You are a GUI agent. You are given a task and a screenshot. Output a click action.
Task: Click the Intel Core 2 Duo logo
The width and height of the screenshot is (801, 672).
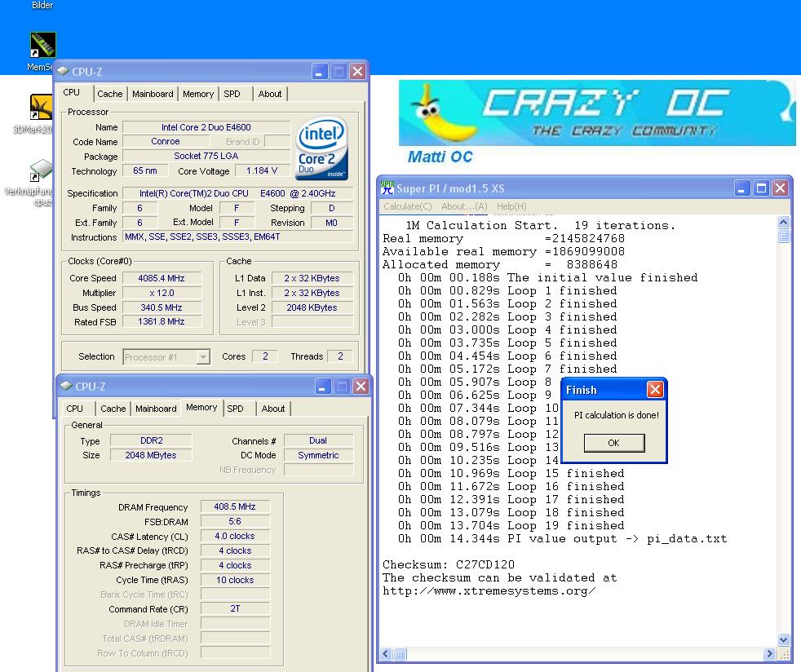point(322,149)
